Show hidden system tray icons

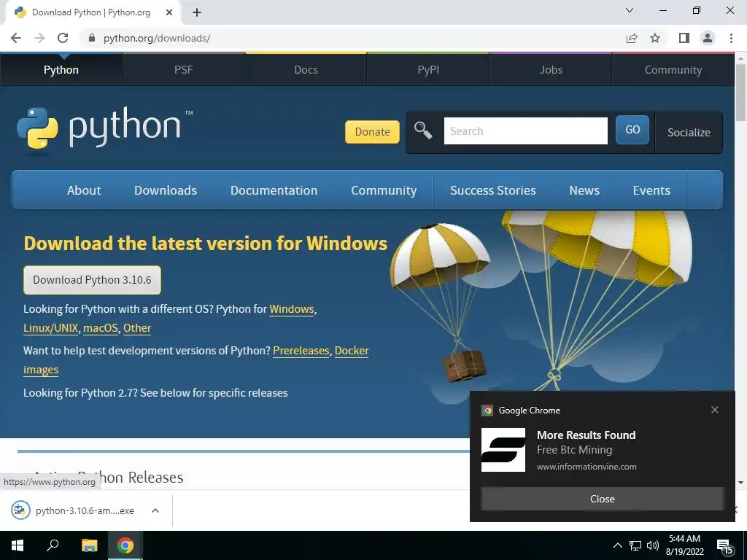click(617, 545)
